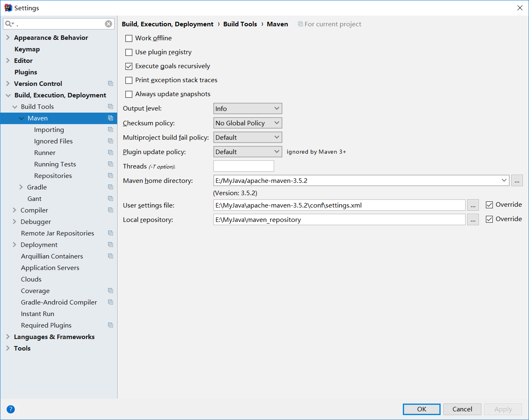Click project-level icon beside Arquillian Containers

click(x=111, y=256)
